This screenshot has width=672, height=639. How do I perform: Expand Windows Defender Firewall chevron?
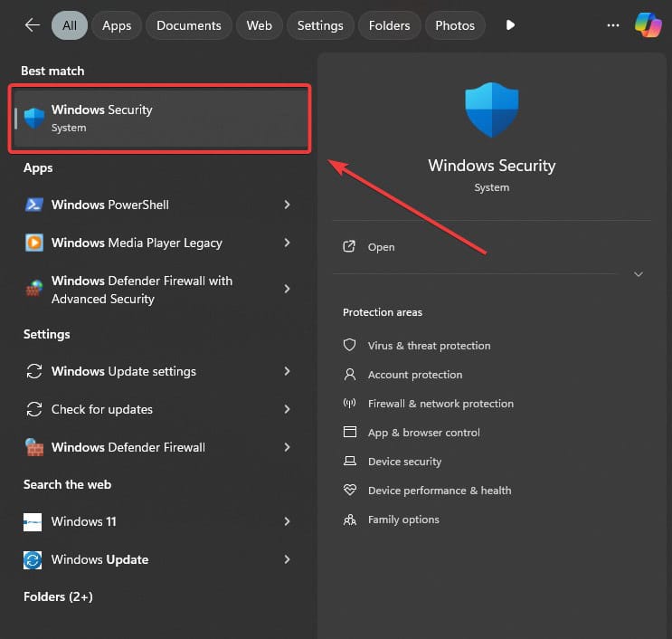point(287,447)
